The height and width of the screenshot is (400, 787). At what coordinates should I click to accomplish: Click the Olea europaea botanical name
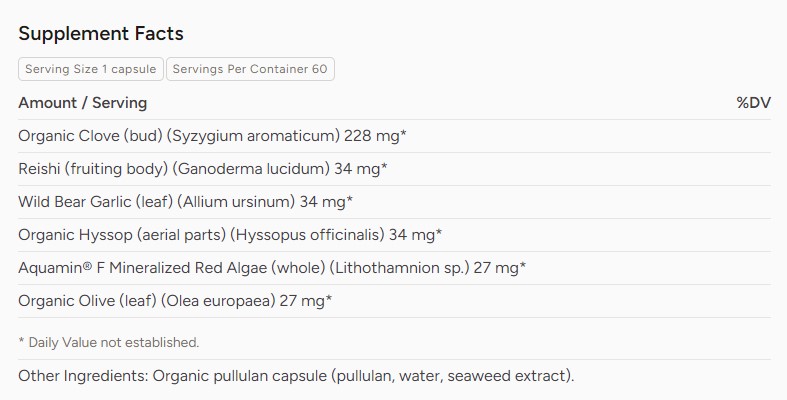click(x=218, y=301)
